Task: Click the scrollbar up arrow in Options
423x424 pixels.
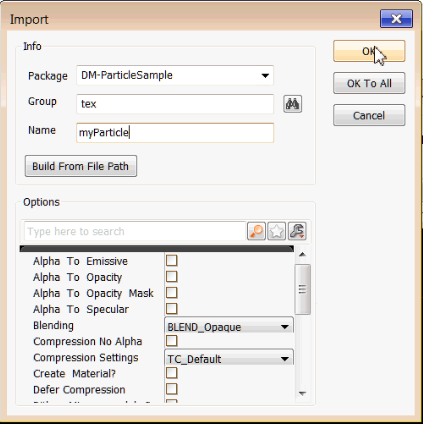Action: (x=302, y=255)
